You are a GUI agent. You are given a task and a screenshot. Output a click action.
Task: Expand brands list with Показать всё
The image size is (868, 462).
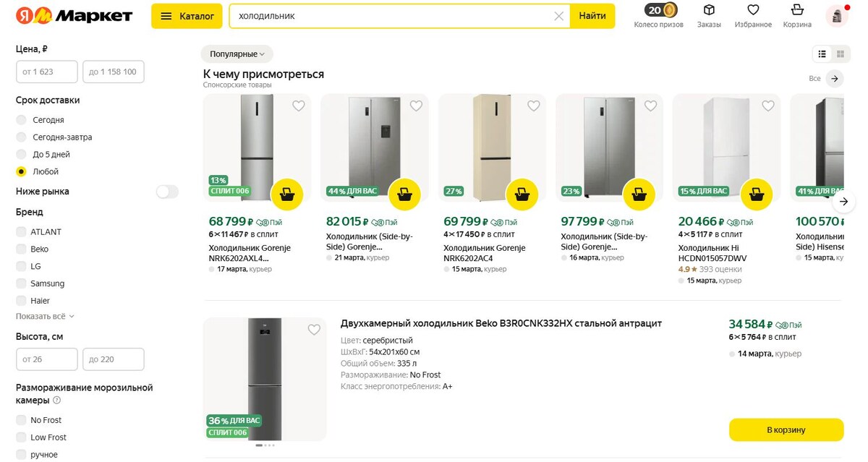pyautogui.click(x=45, y=316)
